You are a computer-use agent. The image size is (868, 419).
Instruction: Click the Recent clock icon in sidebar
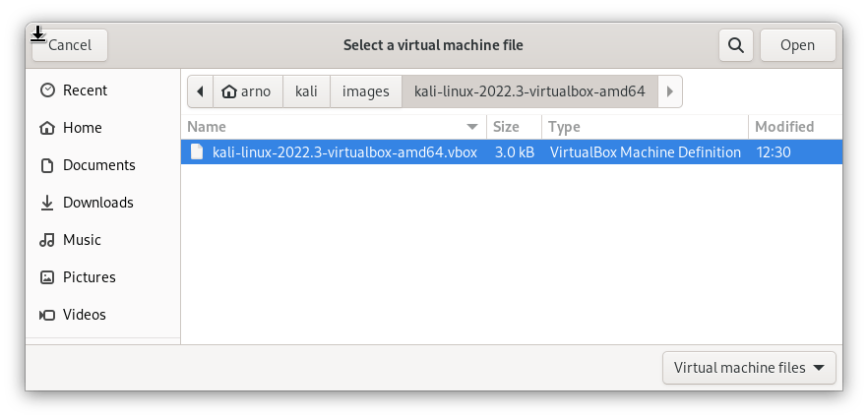click(46, 90)
